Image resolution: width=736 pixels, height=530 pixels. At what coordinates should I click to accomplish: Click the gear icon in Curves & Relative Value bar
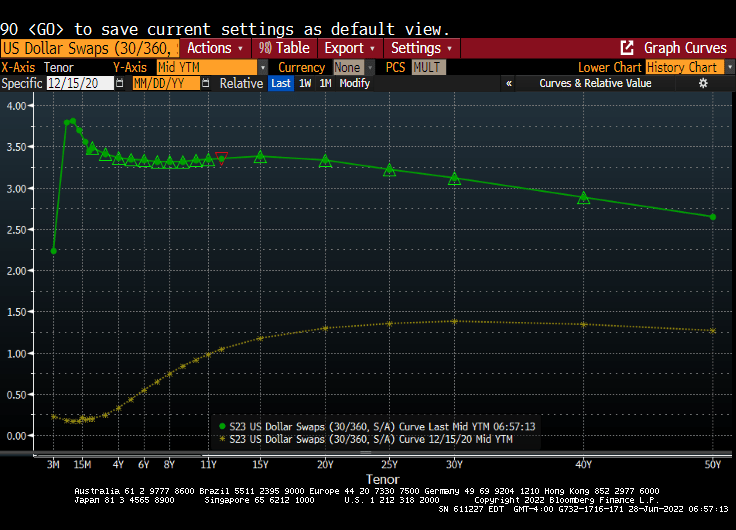(x=703, y=83)
